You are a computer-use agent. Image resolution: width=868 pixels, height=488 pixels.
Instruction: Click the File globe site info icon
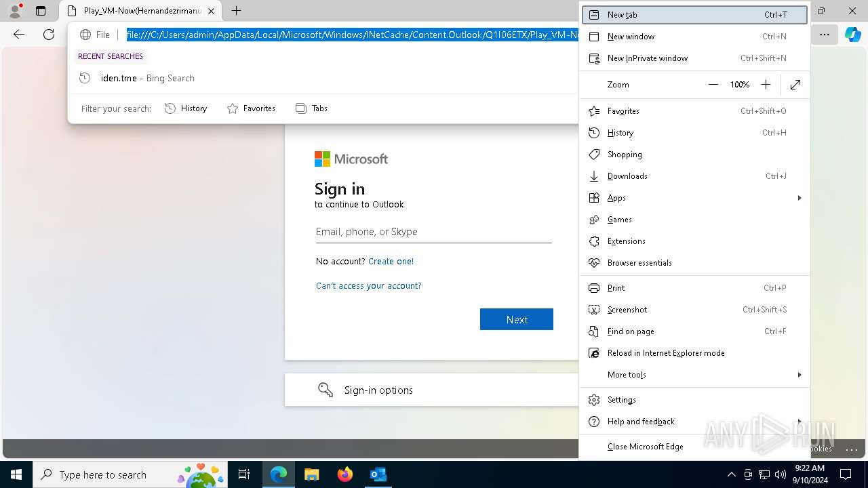[94, 35]
